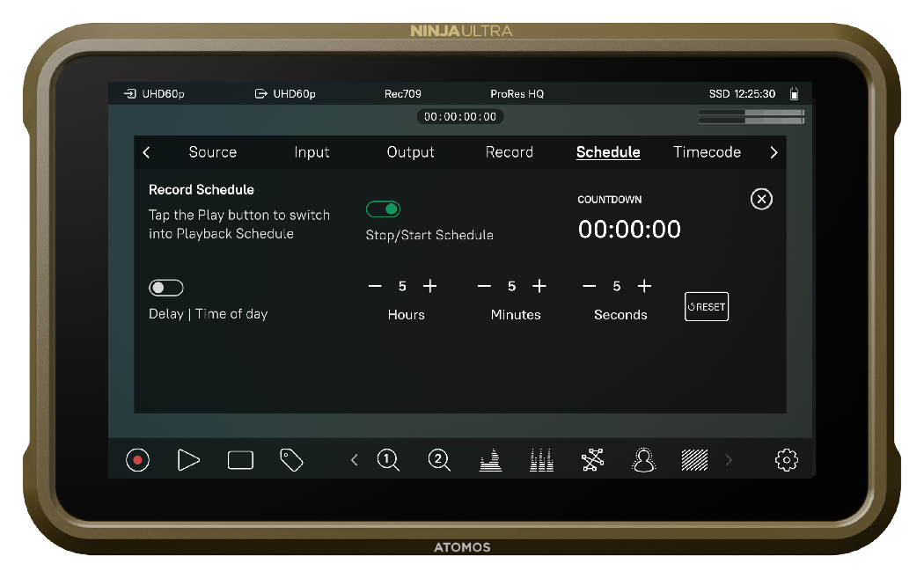
Task: Tap the COUNTDOWN 00:00:00 value
Action: tap(629, 230)
